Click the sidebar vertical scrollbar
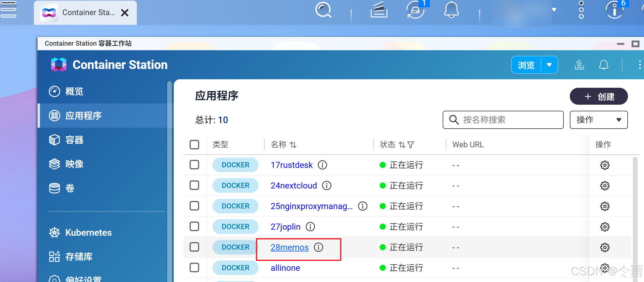The height and width of the screenshot is (282, 644). click(170, 181)
